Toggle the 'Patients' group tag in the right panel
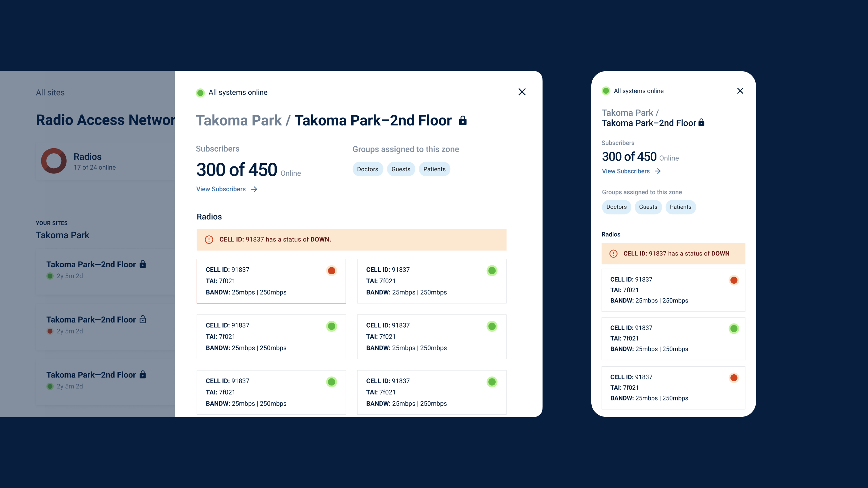The width and height of the screenshot is (868, 488). pyautogui.click(x=680, y=207)
